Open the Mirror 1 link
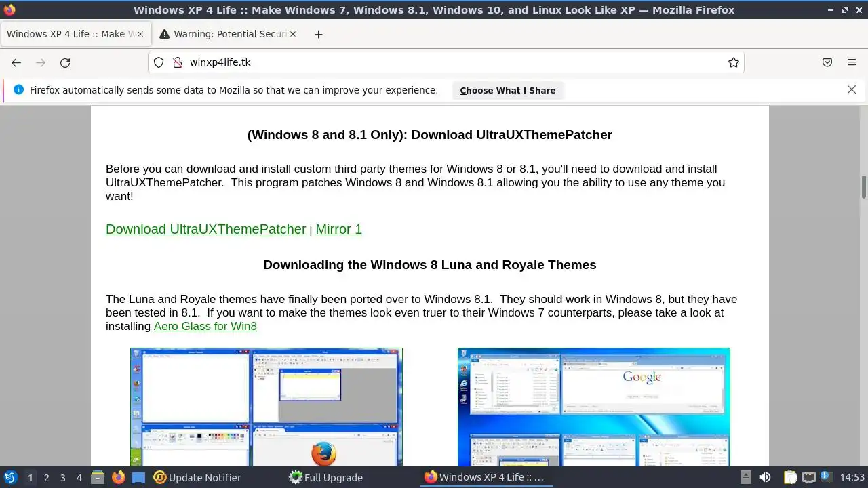Screen dimensions: 868x488 click(339, 229)
